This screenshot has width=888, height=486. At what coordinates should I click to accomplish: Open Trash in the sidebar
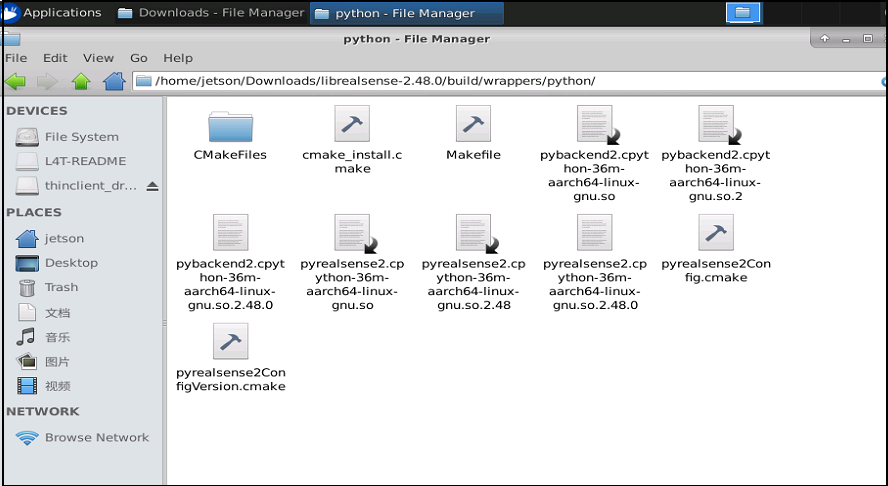pos(46,287)
